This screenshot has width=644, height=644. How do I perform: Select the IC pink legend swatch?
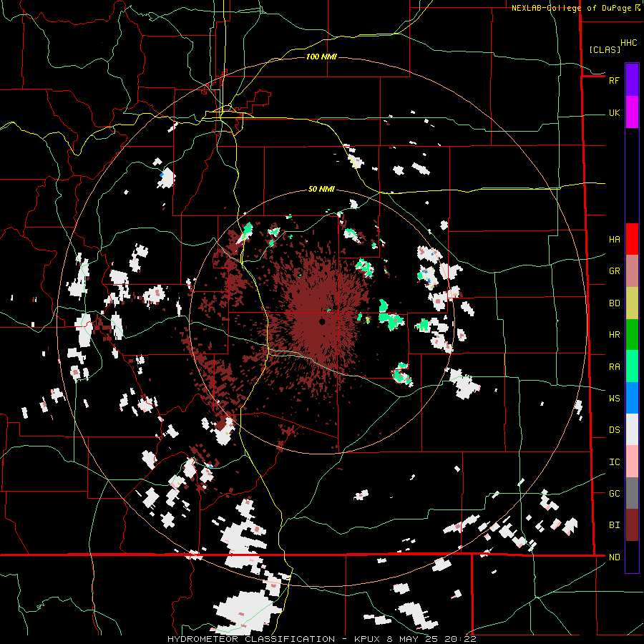click(x=632, y=462)
